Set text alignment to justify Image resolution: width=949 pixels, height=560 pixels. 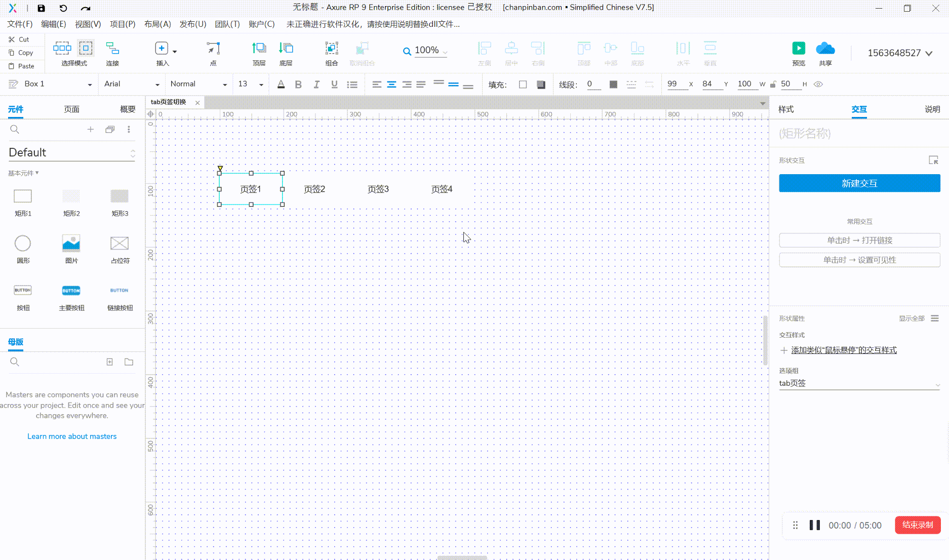click(421, 85)
